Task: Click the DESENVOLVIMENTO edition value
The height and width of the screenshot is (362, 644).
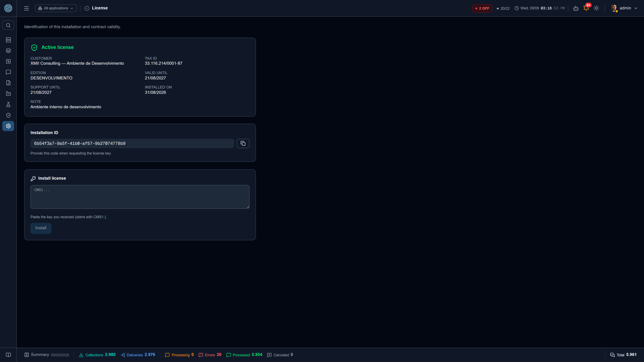Action: tap(51, 78)
